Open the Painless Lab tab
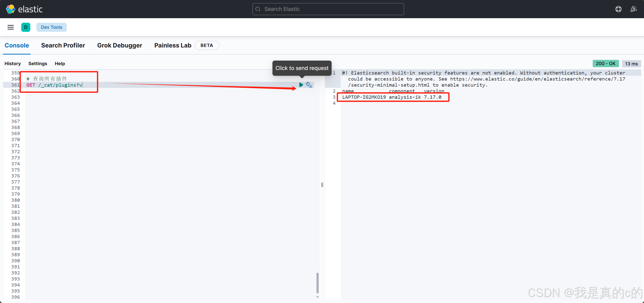This screenshot has height=303, width=644. (173, 45)
